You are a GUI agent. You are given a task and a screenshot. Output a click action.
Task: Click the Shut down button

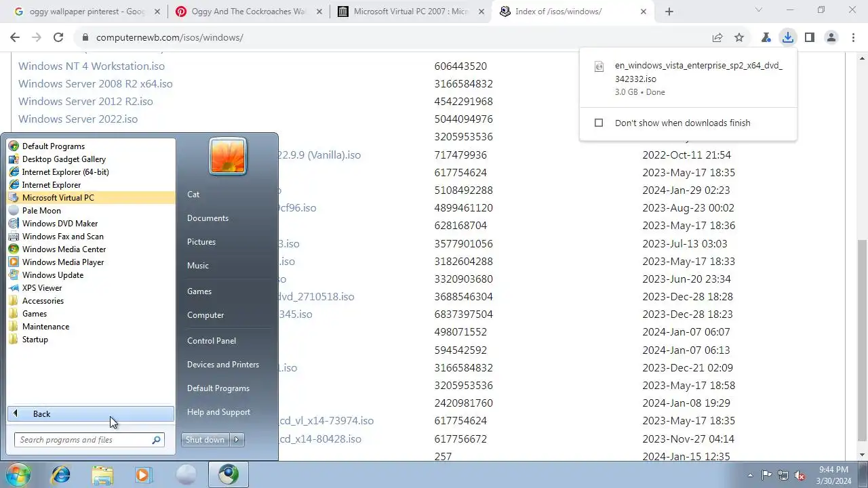click(205, 440)
